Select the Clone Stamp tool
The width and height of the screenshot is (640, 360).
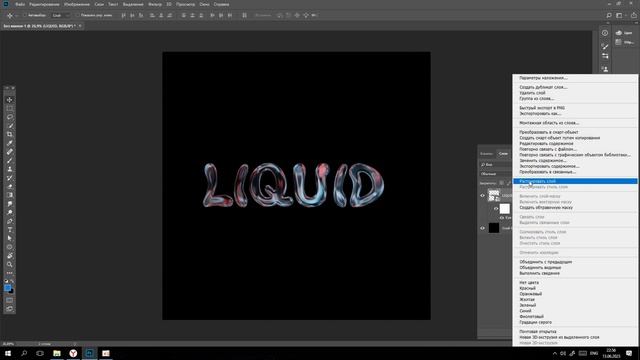click(9, 169)
